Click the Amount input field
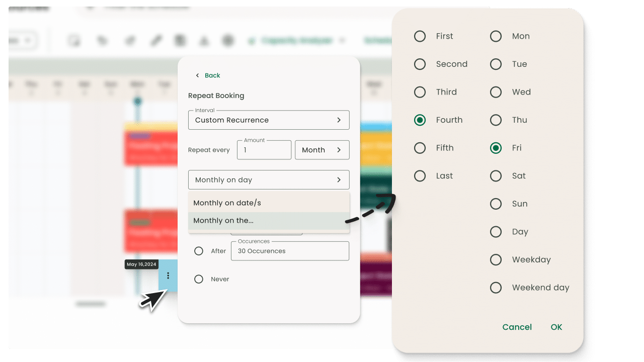Viewport: 644px width, 362px height. [x=264, y=150]
